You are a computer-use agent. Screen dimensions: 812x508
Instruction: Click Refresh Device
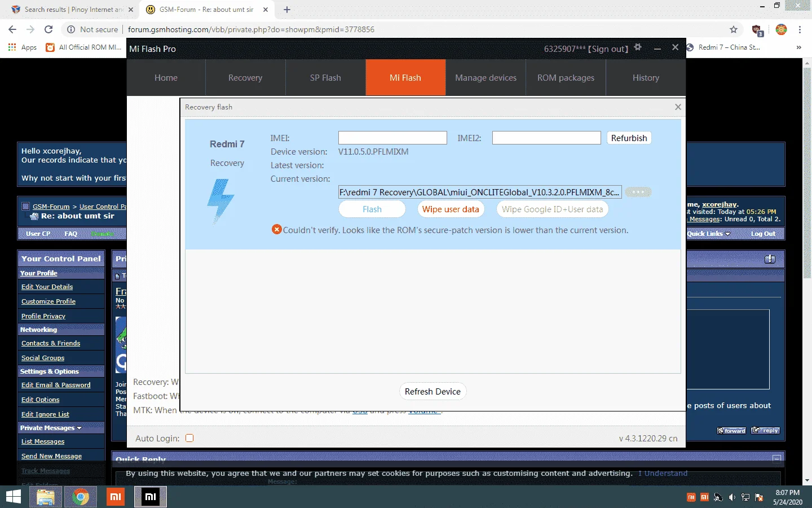point(433,391)
